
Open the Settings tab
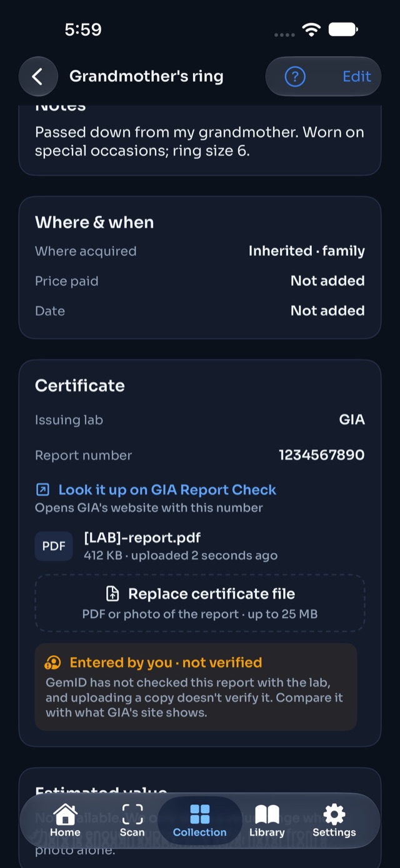334,820
